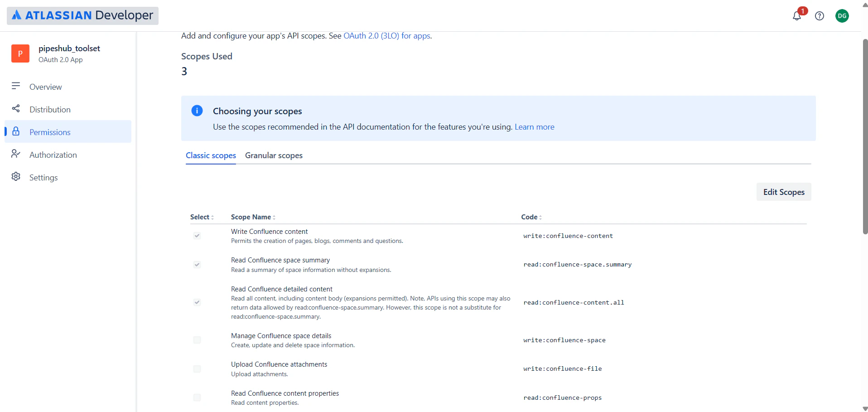
Task: Open the help question mark icon
Action: (820, 16)
